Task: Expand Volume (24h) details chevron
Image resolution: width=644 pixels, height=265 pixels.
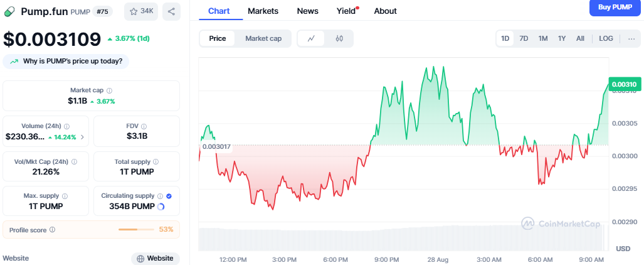Action: 82,138
